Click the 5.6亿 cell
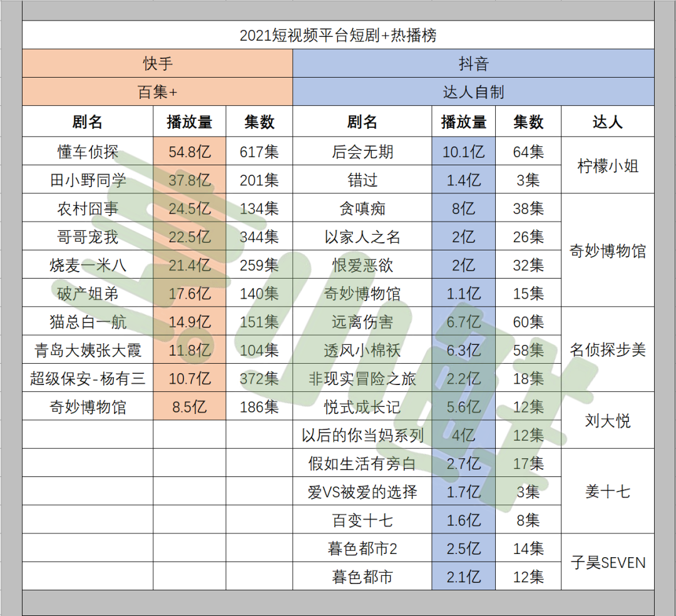Viewport: 676px width, 616px height. coord(463,406)
